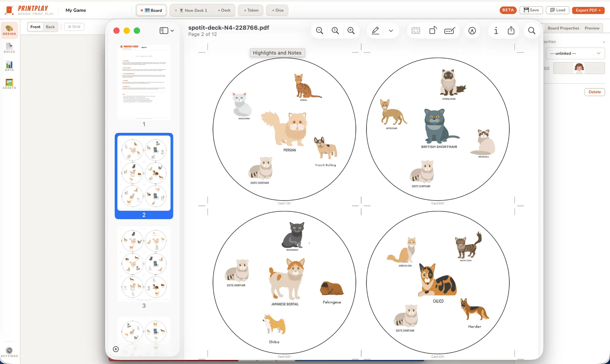Switch to the New Deck 1 tab

192,10
